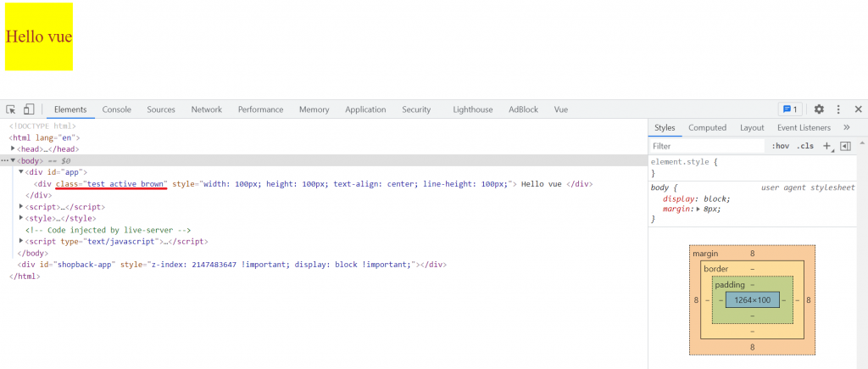The height and width of the screenshot is (369, 868).
Task: Select the Event Listeners sidebar tab
Action: (x=804, y=127)
